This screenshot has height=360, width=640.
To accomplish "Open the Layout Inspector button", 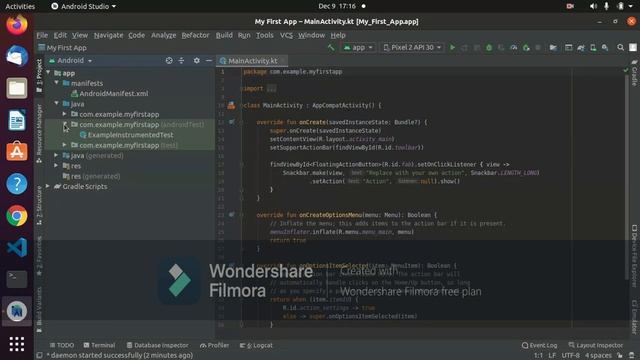I will click(596, 345).
